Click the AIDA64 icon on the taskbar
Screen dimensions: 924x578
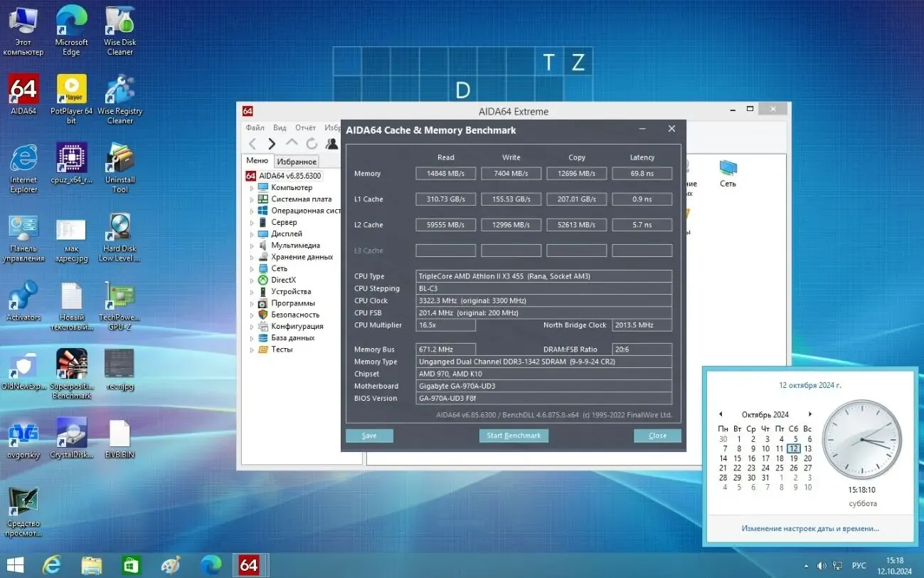(x=249, y=564)
